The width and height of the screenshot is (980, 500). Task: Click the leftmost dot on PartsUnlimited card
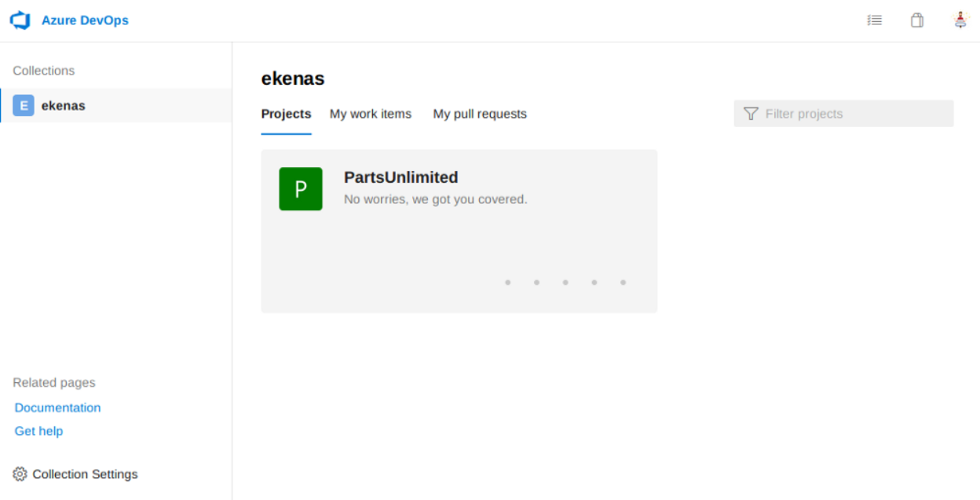click(x=508, y=283)
